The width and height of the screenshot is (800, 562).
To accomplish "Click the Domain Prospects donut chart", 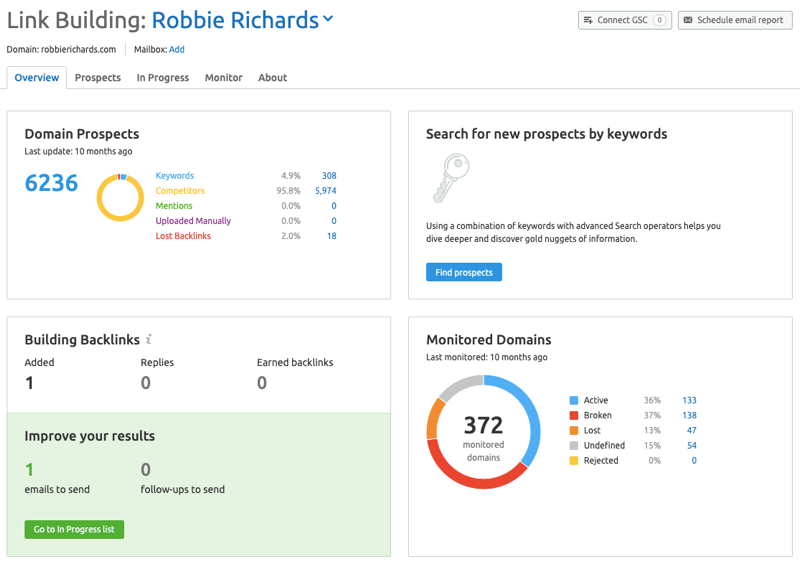I will tap(120, 197).
